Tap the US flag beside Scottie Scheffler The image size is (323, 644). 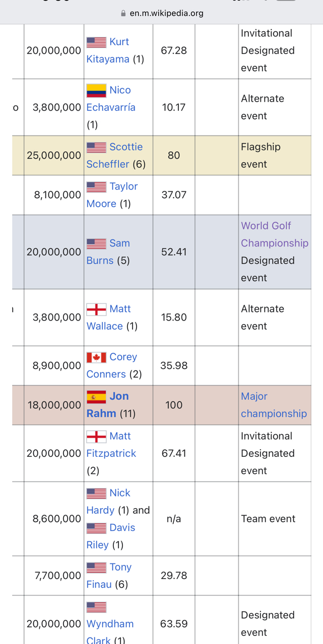pos(96,147)
